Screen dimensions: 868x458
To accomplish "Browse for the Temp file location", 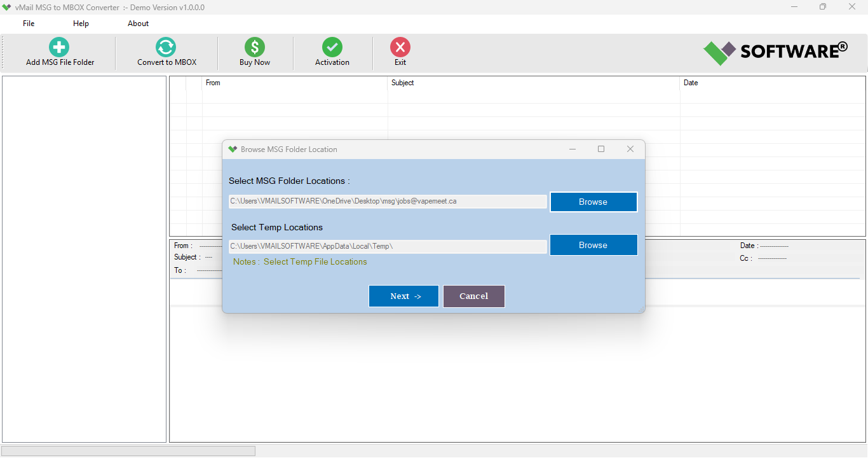I will point(593,245).
